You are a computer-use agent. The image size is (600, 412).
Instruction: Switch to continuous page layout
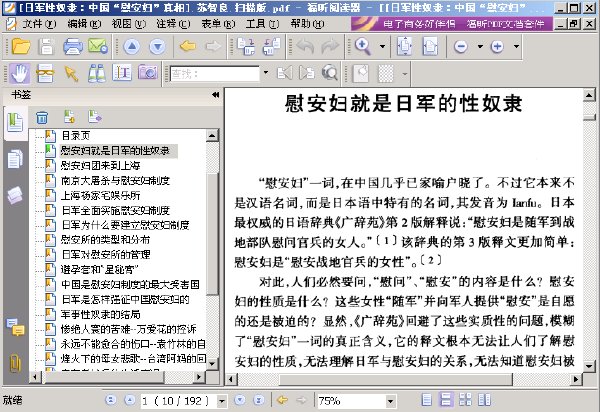[446, 400]
